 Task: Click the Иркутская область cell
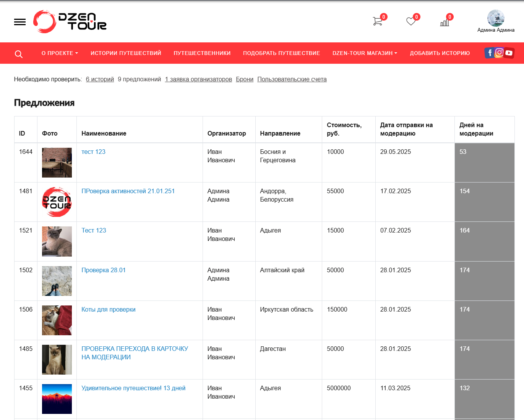click(x=289, y=320)
